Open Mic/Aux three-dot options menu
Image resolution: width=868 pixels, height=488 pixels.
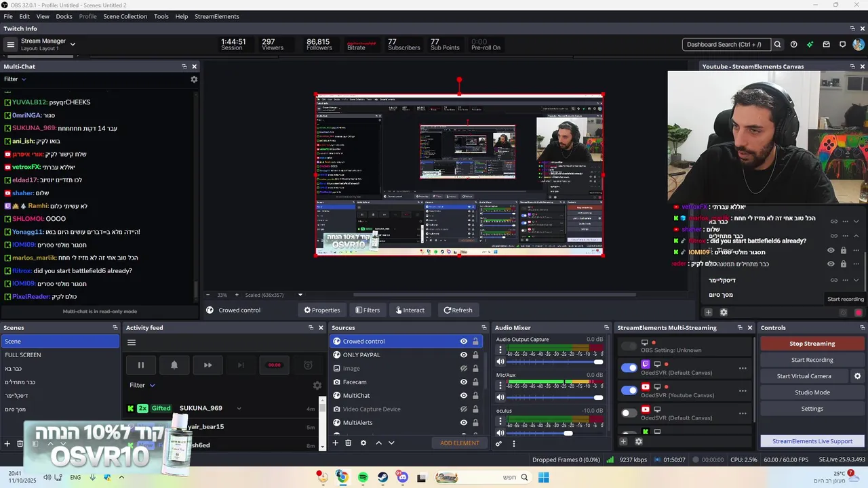[500, 386]
